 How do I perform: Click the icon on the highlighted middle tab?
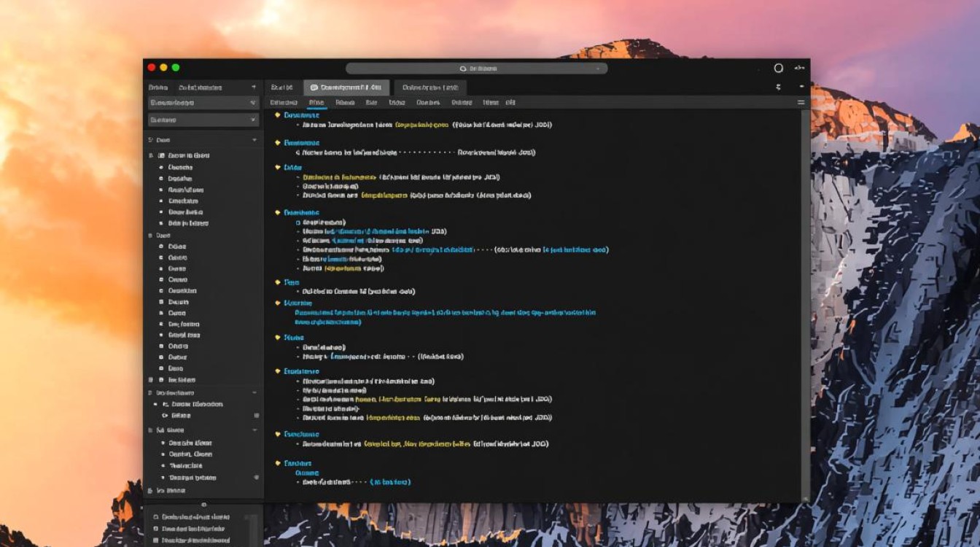(x=314, y=88)
